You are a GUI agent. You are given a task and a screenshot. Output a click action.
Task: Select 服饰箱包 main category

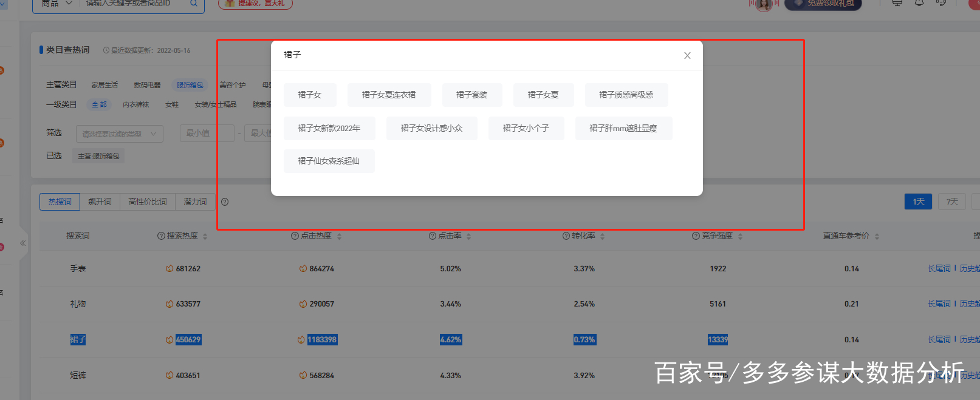click(190, 85)
